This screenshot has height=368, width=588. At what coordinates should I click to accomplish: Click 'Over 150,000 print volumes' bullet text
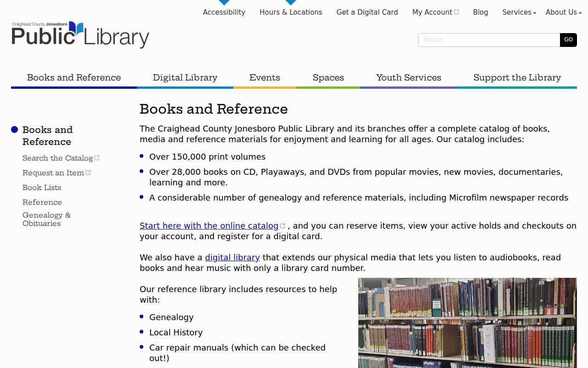pyautogui.click(x=207, y=157)
